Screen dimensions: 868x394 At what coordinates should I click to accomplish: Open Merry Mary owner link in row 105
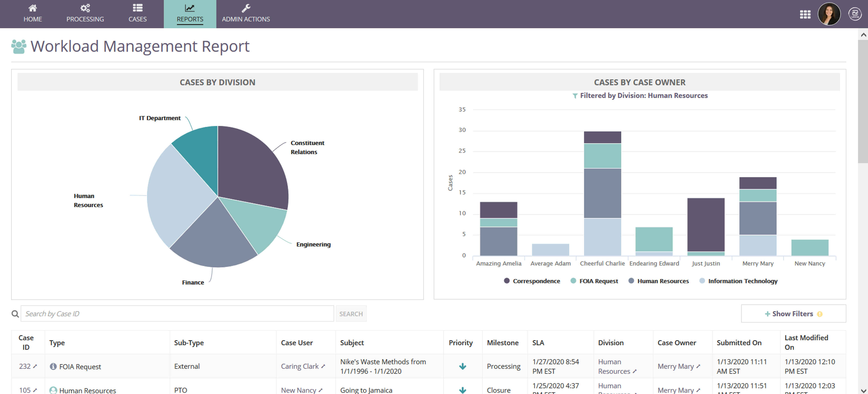[x=675, y=390]
